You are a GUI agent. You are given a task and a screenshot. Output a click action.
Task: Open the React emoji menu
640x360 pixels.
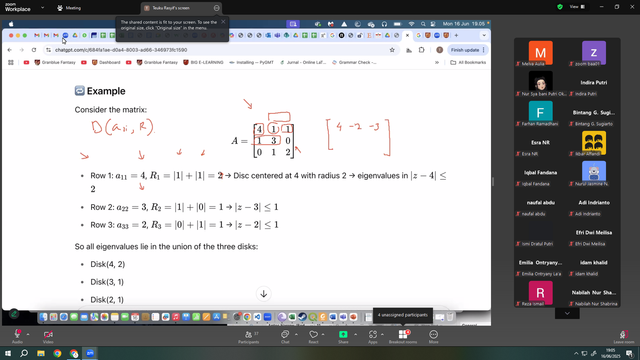[x=313, y=336]
